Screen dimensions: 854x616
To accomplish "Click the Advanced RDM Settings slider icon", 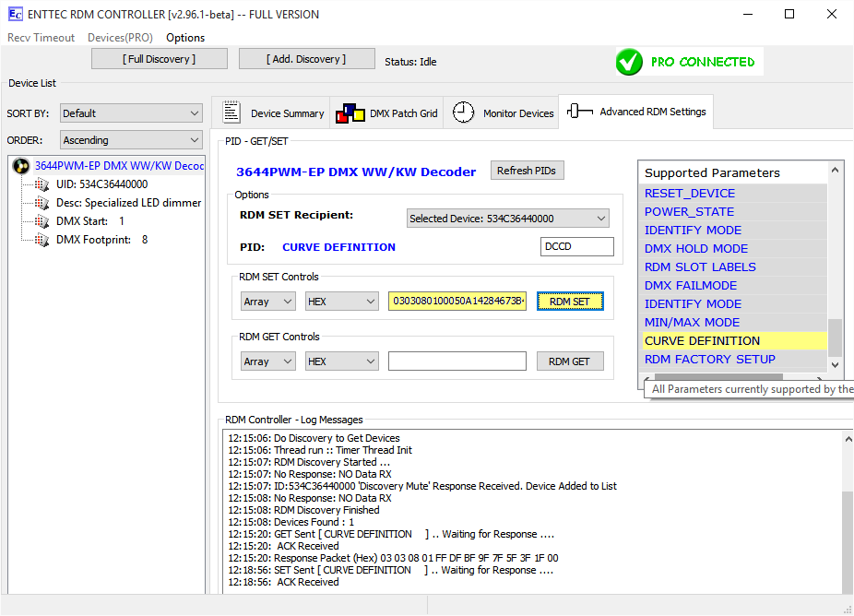I will [579, 112].
